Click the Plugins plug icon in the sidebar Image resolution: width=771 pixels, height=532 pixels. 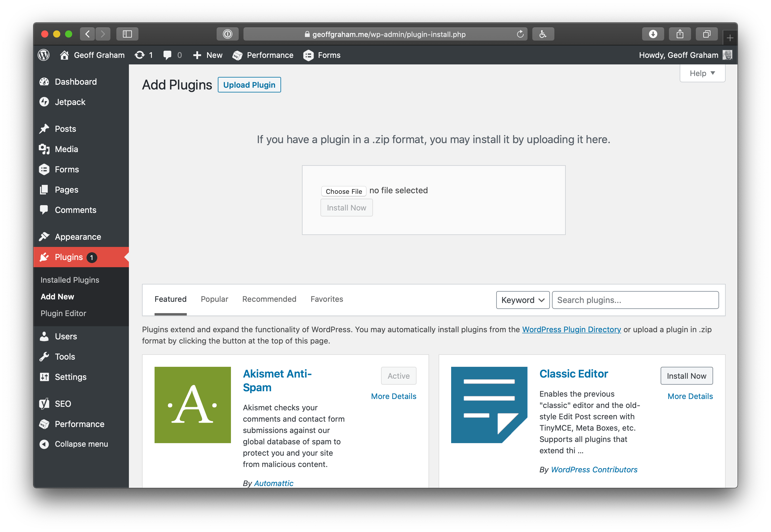coord(45,257)
